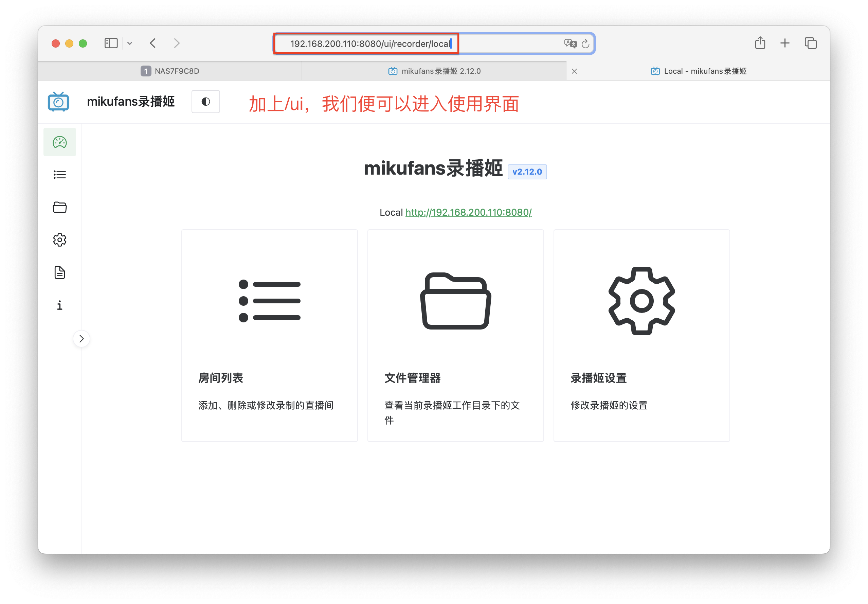The width and height of the screenshot is (868, 604).
Task: Toggle Safari sidebar button
Action: pos(111,43)
